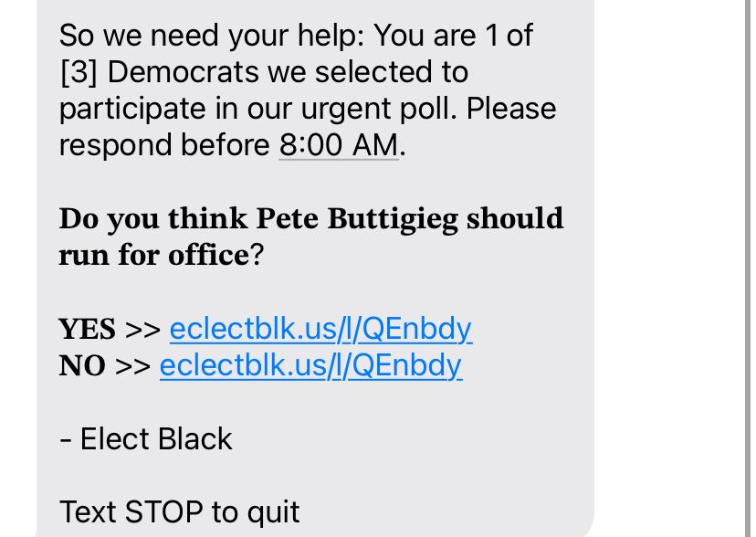This screenshot has width=756, height=537.
Task: Click the vertical bar at the right edge
Action: [747, 268]
